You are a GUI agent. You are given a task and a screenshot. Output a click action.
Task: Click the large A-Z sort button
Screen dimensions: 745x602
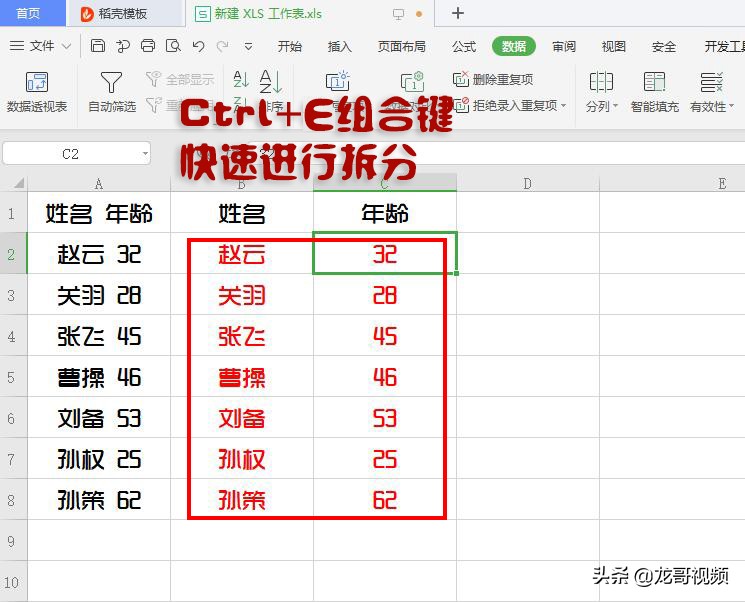point(271,81)
